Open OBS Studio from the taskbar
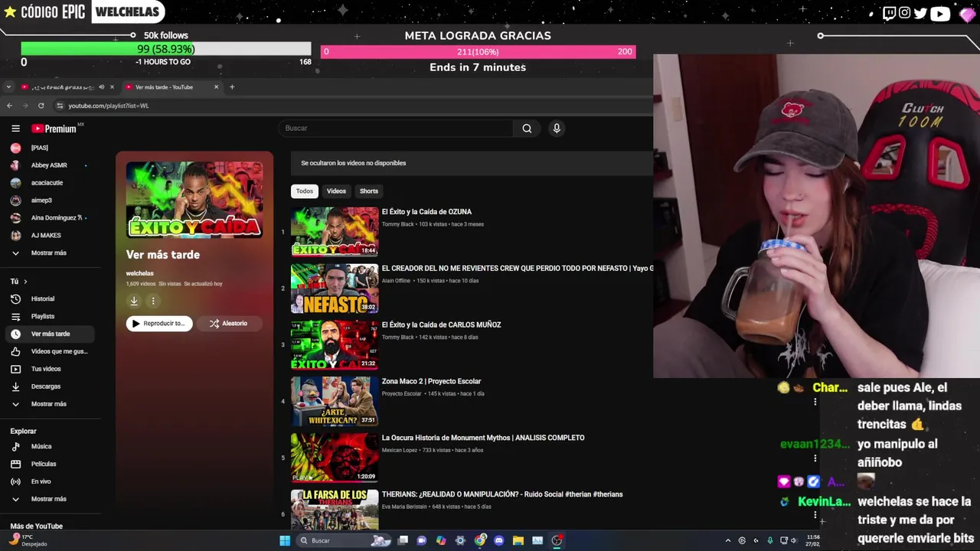 (557, 540)
